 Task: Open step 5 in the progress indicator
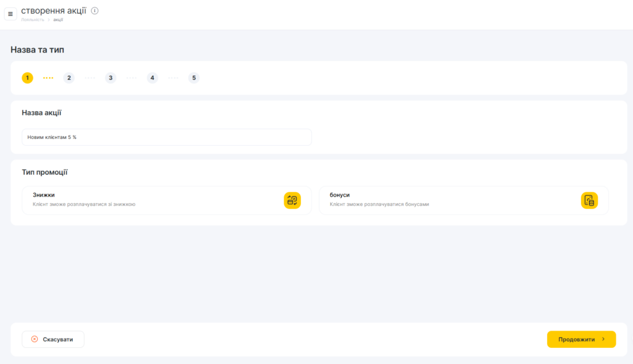pos(194,78)
